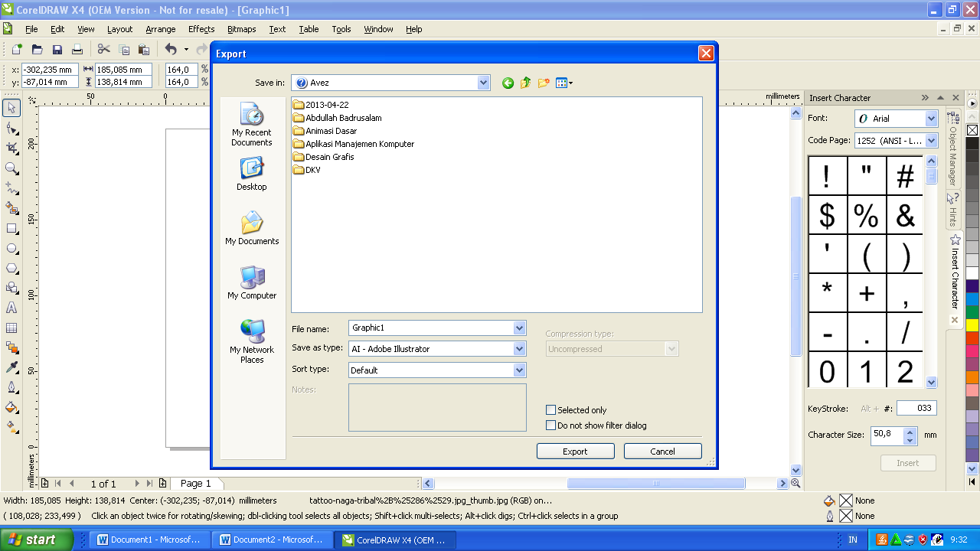Open the Desain Grafis folder
Screen dimensions: 980x551
(323, 157)
